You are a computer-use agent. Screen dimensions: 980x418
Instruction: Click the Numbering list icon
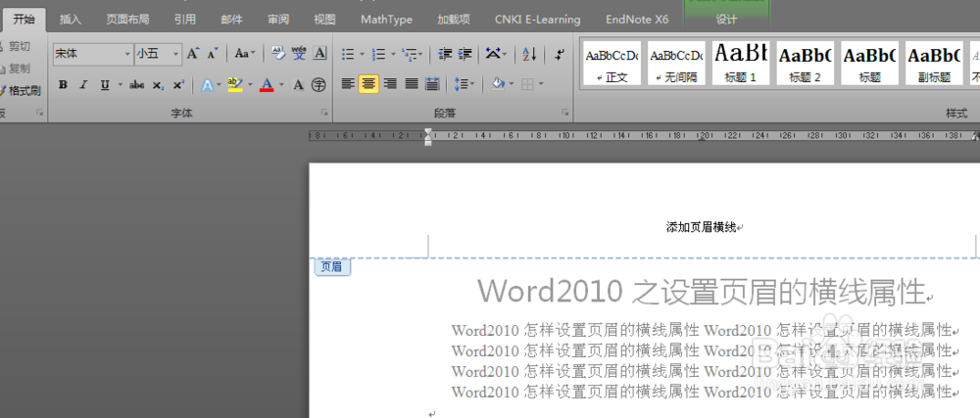378,54
